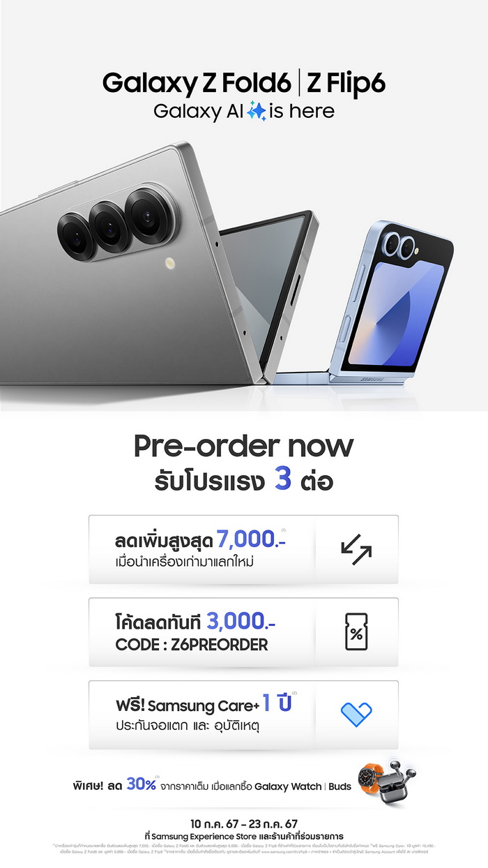Click the Galaxy AI sparkle stars icon
Image resolution: width=488 pixels, height=868 pixels.
point(257,111)
